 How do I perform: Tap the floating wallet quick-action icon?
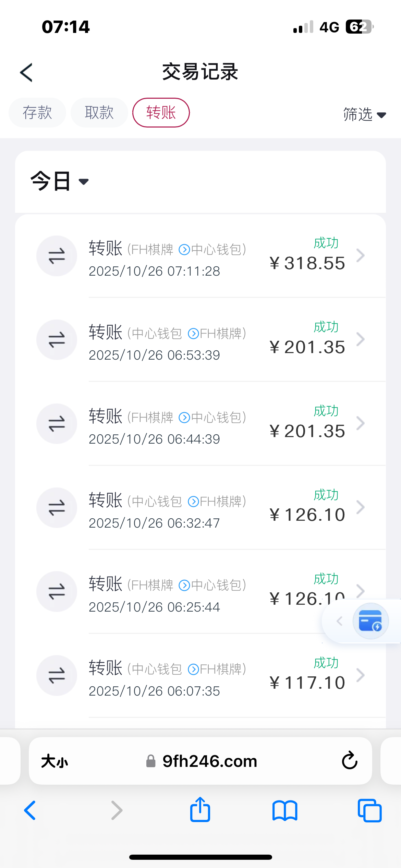pos(370,621)
